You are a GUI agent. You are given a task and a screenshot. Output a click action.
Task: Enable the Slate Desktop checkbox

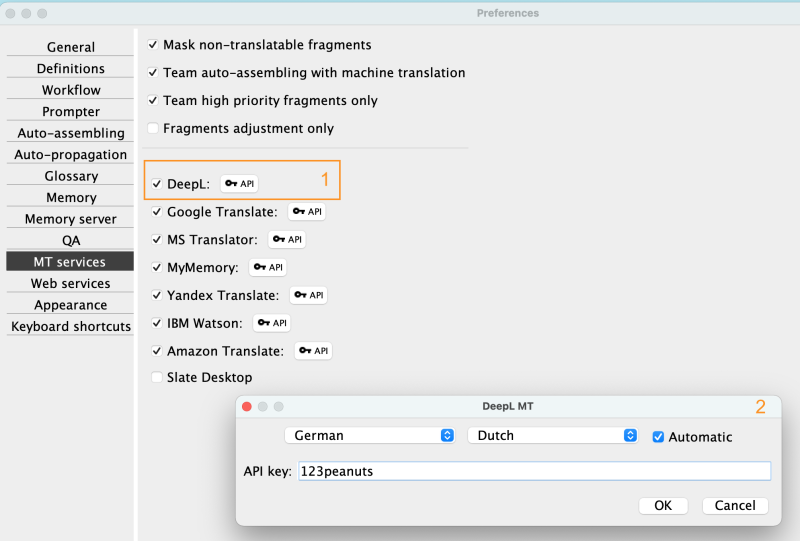point(157,377)
